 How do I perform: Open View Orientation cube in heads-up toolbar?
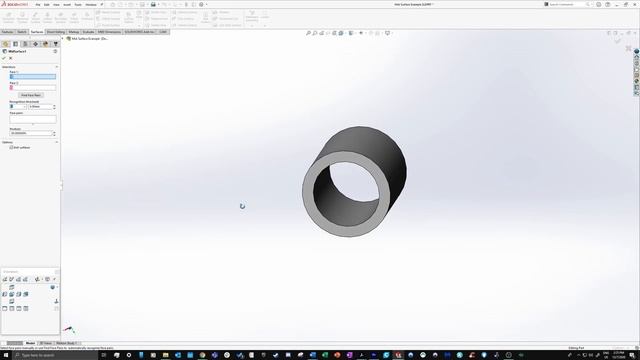[341, 33]
